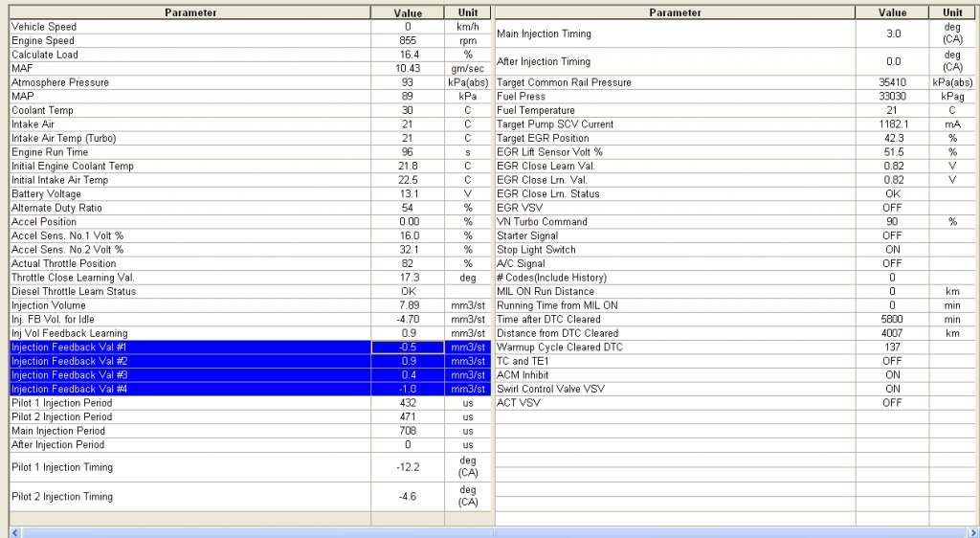Image resolution: width=980 pixels, height=538 pixels.
Task: Click Injection Feedback Val #4 row
Action: click(x=251, y=389)
